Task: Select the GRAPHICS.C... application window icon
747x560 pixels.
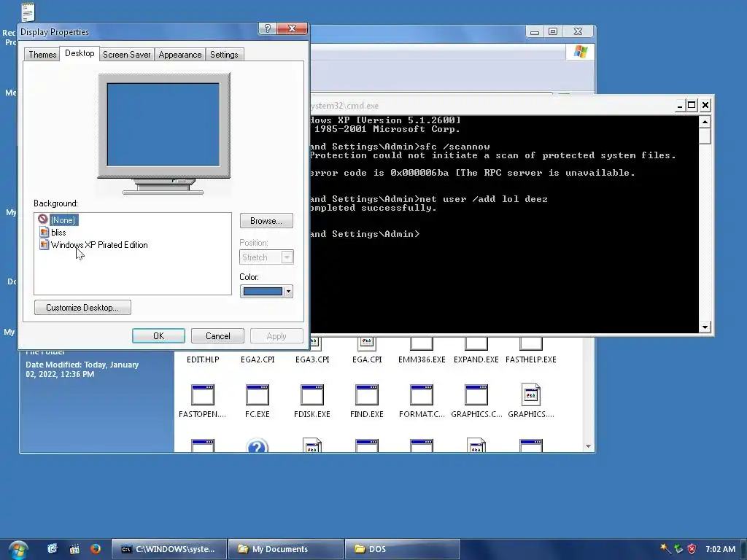Action: point(476,394)
